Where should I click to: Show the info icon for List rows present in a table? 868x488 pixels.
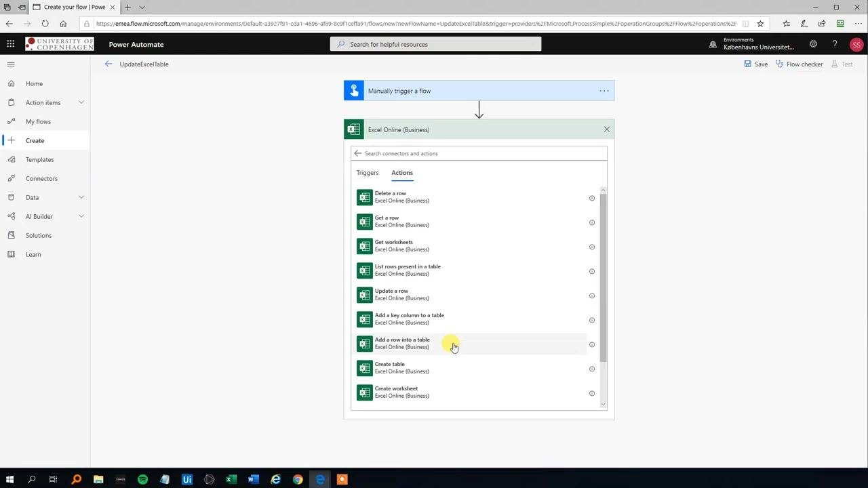coord(592,272)
